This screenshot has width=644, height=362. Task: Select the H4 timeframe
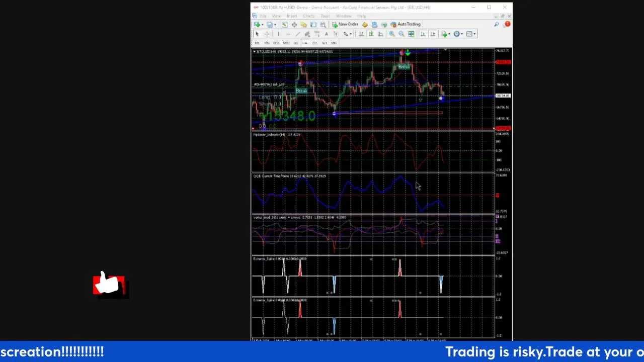pyautogui.click(x=305, y=43)
